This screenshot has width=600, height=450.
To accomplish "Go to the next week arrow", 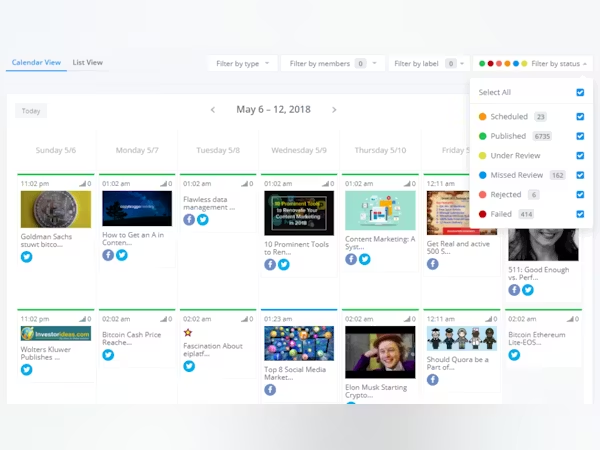I will click(334, 110).
